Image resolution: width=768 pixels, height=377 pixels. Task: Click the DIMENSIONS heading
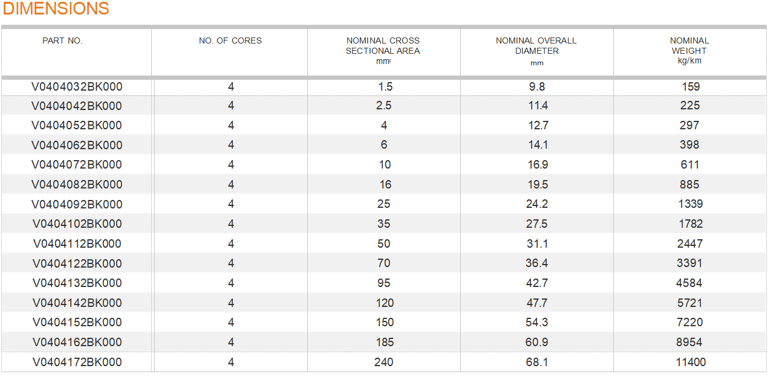pos(56,9)
